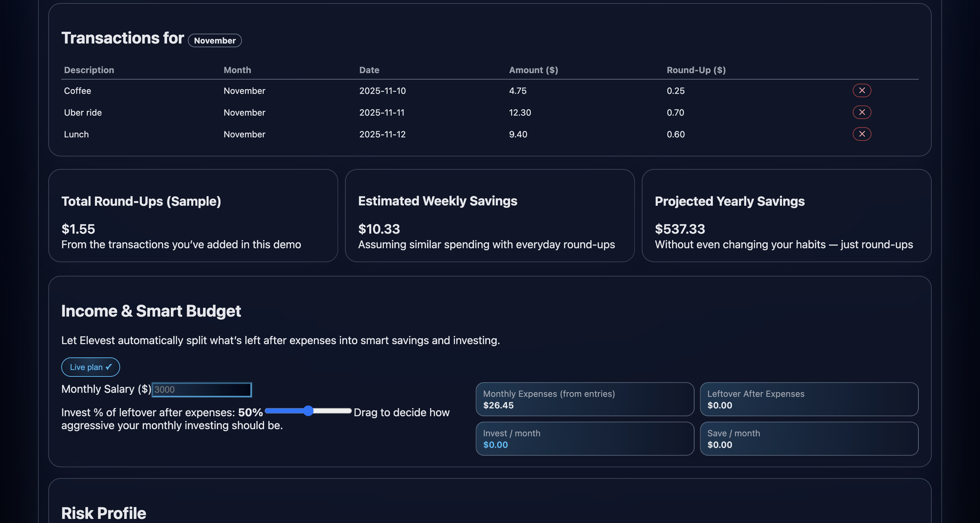Viewport: 980px width, 523px height.
Task: Click the invest percentage slider handle
Action: [x=308, y=411]
